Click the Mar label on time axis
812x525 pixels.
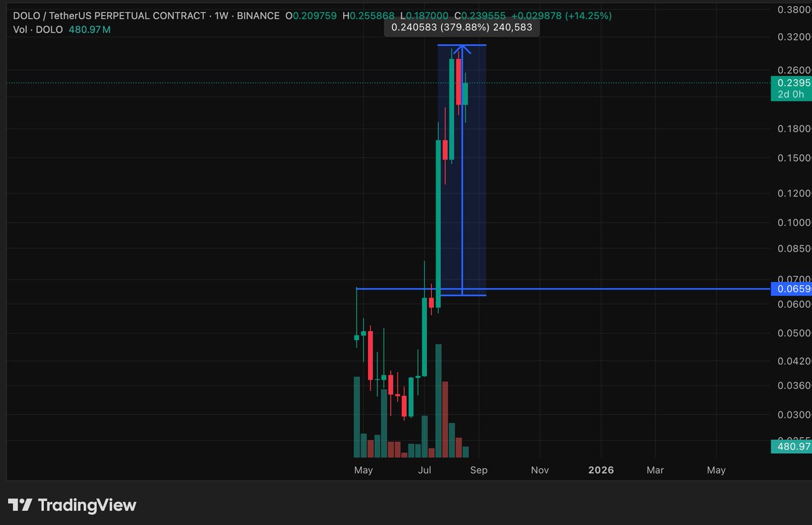655,470
